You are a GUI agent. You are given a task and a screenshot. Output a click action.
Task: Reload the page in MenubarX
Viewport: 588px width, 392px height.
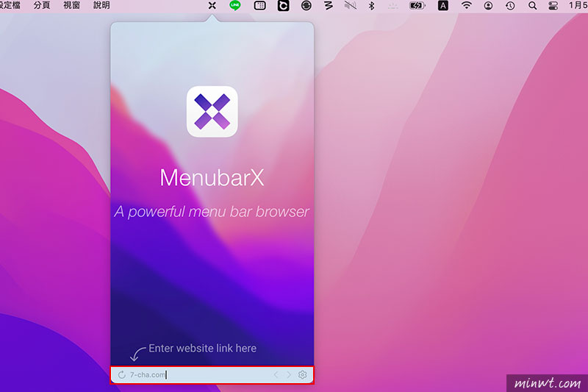coord(121,375)
